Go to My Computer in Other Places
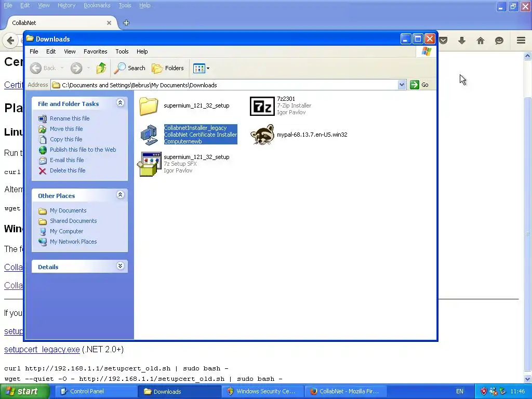This screenshot has height=399, width=532. [66, 231]
